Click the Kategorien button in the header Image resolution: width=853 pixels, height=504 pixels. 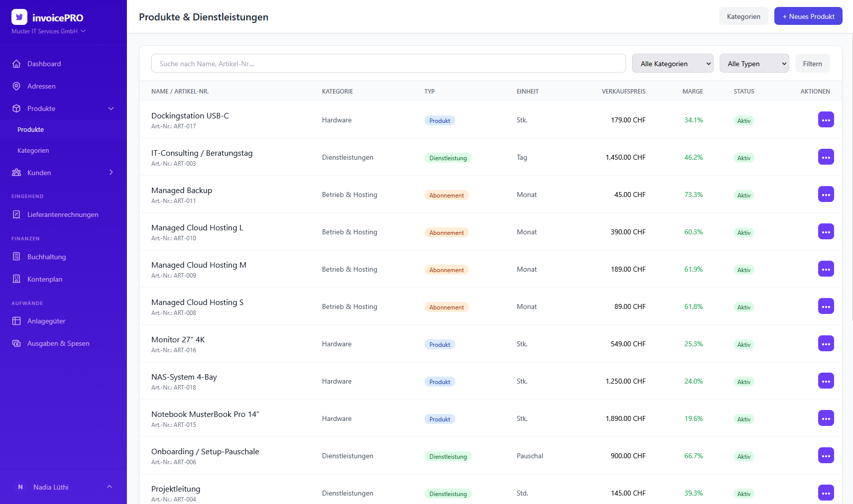(744, 16)
